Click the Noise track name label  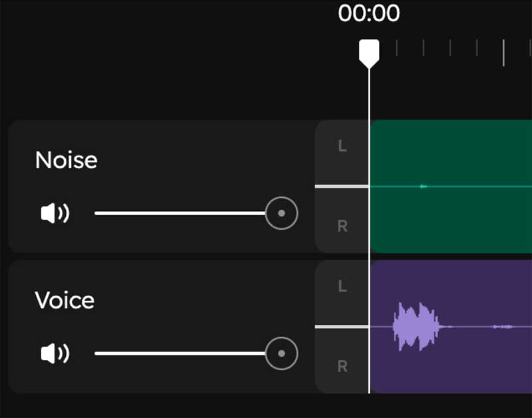coord(66,160)
